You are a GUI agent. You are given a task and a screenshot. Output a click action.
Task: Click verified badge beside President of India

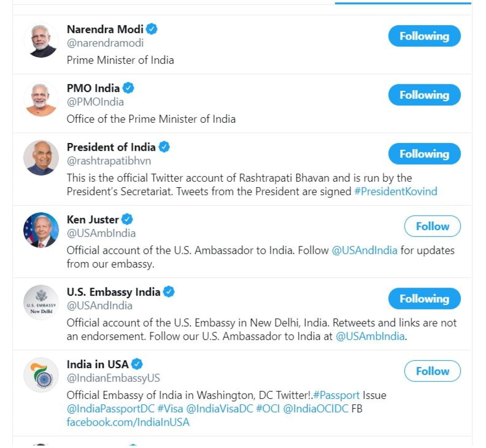(164, 147)
